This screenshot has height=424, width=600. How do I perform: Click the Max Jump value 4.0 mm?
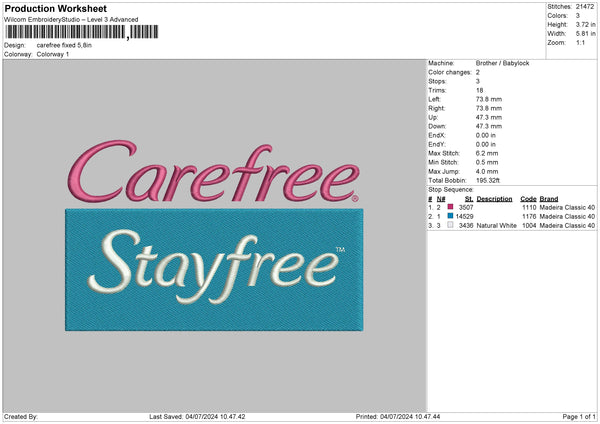pos(487,171)
